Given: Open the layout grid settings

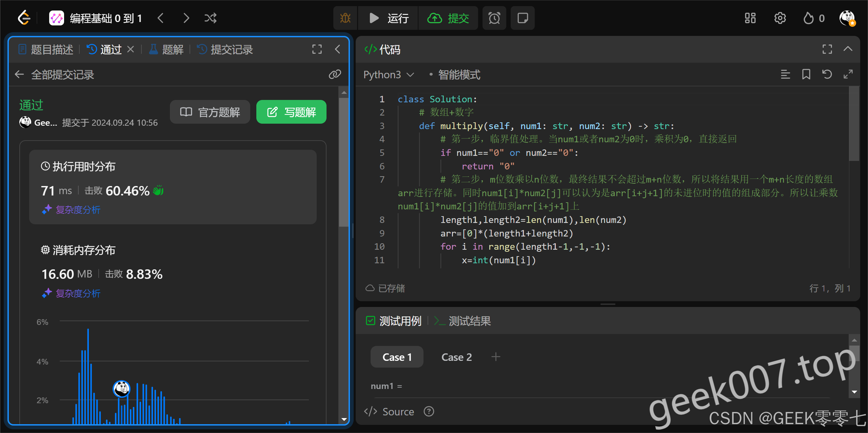Looking at the screenshot, I should click(x=750, y=18).
